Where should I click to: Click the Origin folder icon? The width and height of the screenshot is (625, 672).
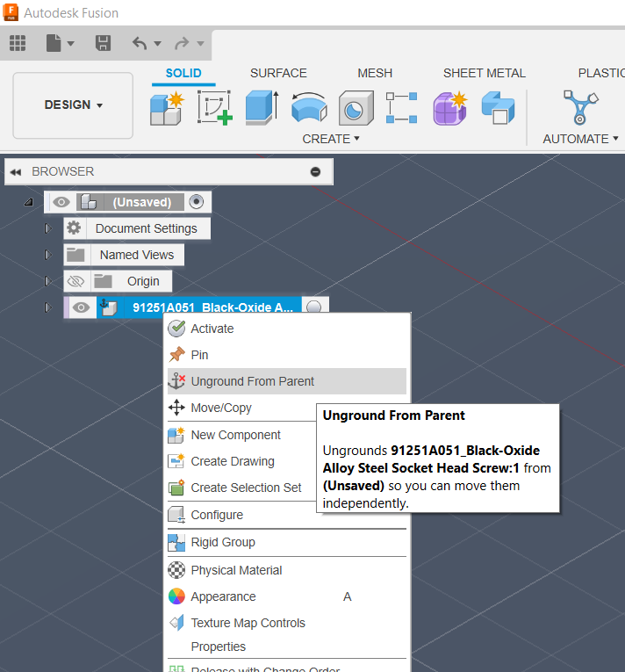pos(103,281)
